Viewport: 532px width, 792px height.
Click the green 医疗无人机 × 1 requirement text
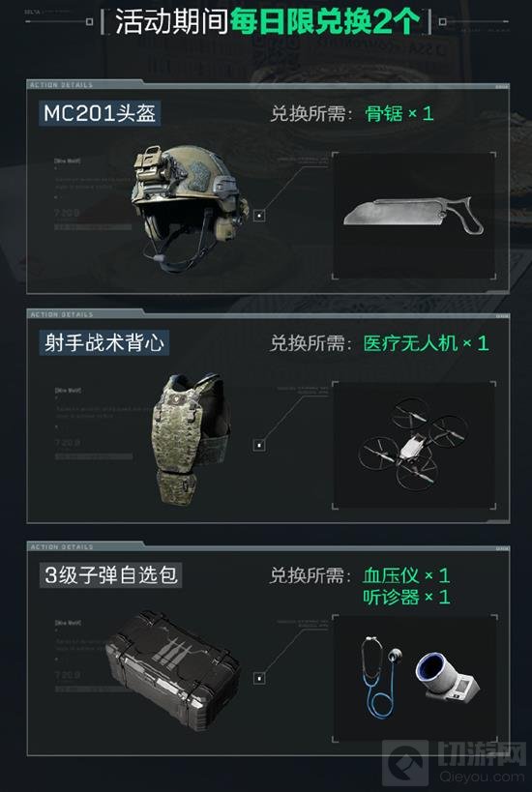pyautogui.click(x=426, y=343)
